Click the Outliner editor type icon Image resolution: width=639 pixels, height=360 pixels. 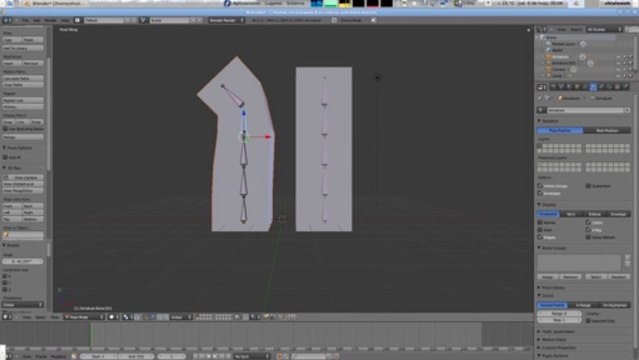pyautogui.click(x=542, y=29)
